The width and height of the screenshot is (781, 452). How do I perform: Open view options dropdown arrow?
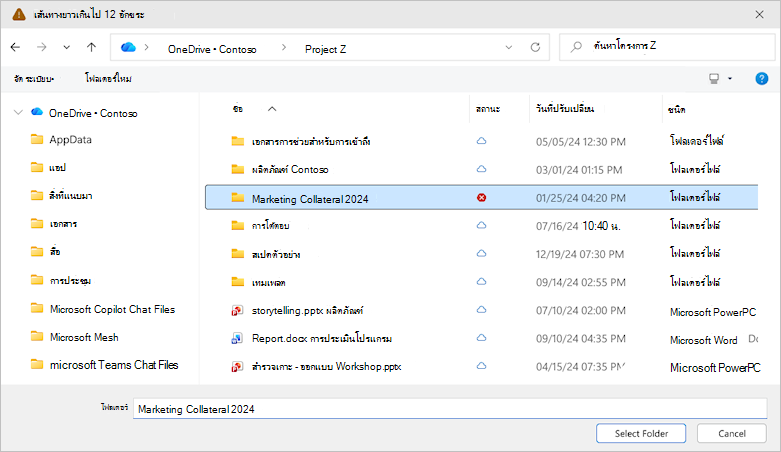pos(730,79)
